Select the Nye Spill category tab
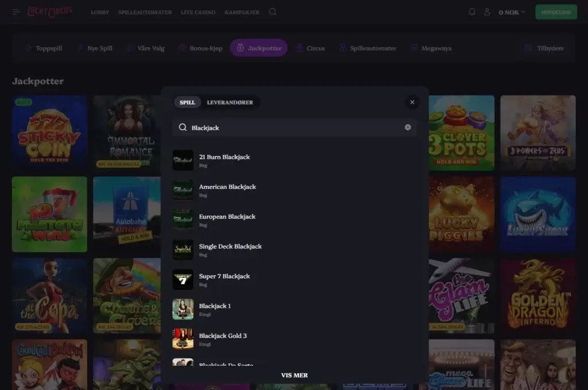 [95, 48]
